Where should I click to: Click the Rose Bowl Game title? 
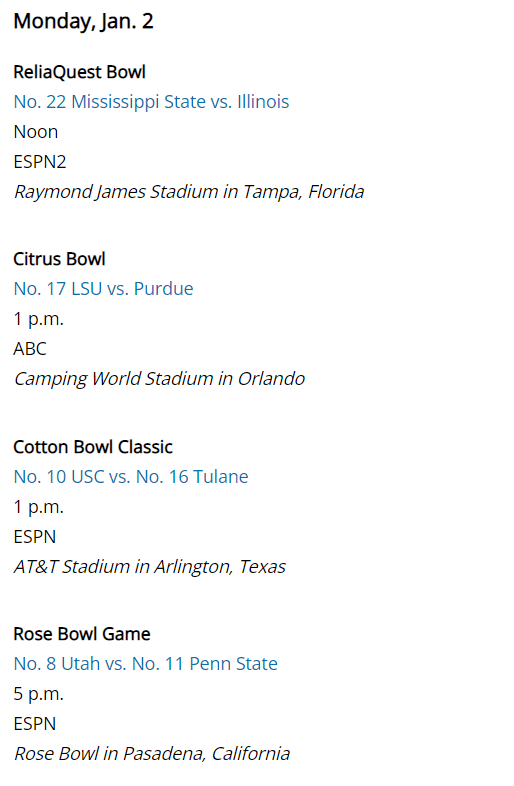[82, 634]
